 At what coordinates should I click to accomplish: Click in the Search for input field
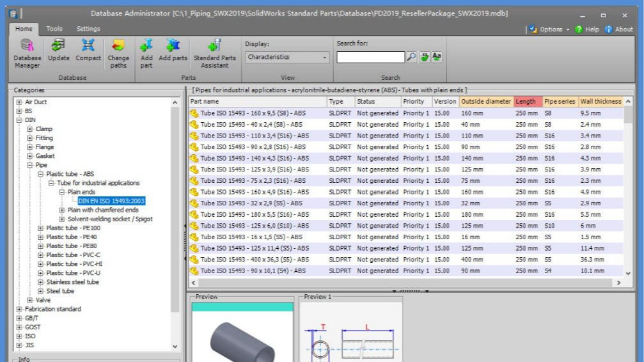tap(370, 57)
